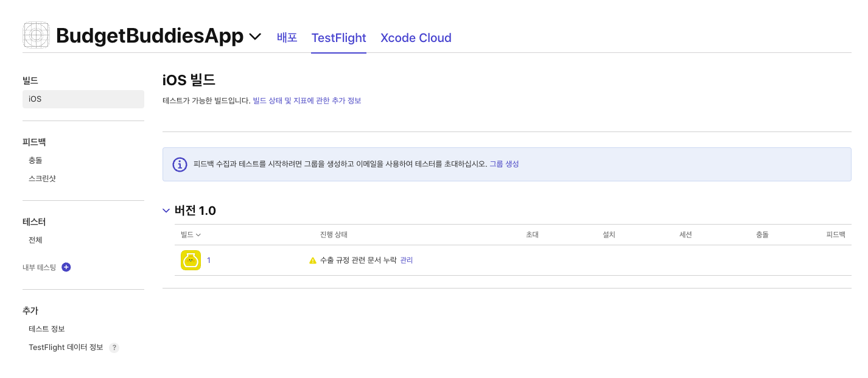Collapse the 버전 1.0 section chevron
Viewport: 868px width, 378px height.
166,211
